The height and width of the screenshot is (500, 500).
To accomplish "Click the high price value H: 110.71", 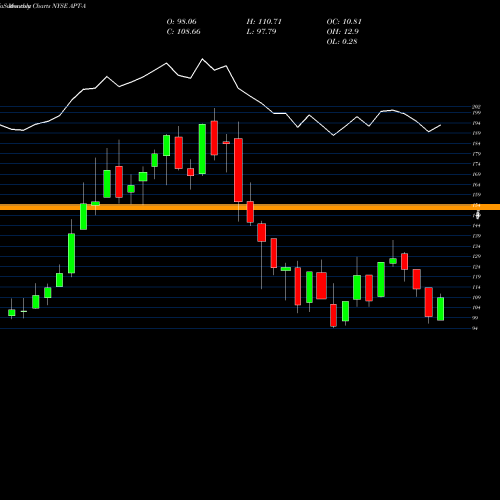I will pos(264,22).
